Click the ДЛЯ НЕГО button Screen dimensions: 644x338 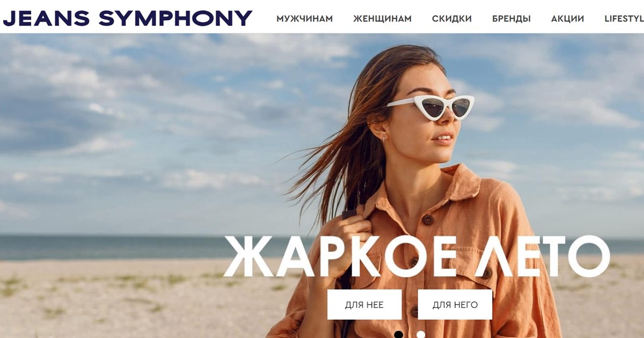coord(455,305)
